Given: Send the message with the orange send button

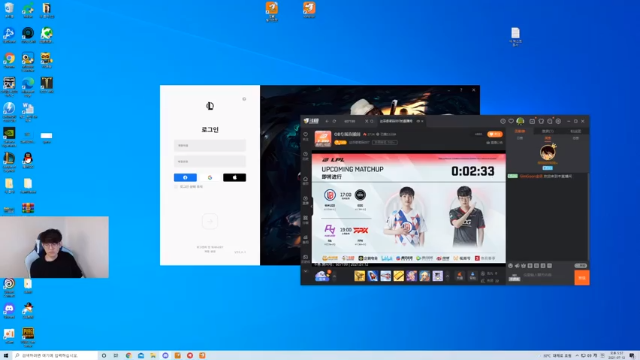Looking at the screenshot, I should pos(582,278).
